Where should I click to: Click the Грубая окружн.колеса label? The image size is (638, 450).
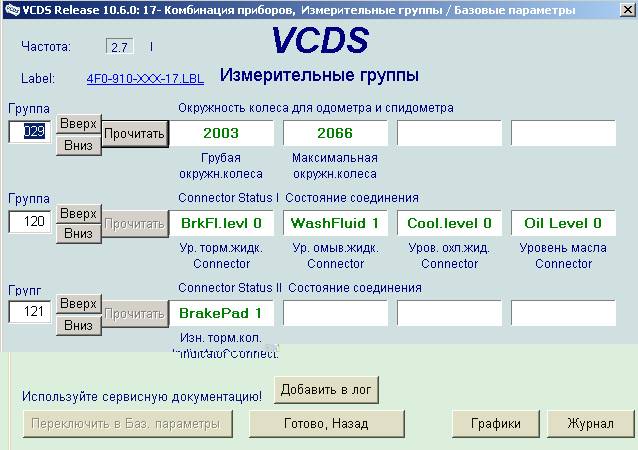coord(221,166)
